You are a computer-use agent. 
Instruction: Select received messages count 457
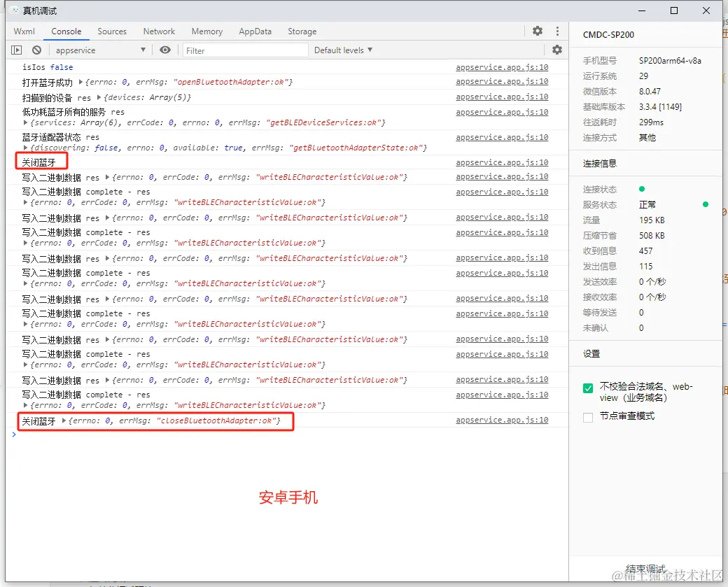(646, 251)
